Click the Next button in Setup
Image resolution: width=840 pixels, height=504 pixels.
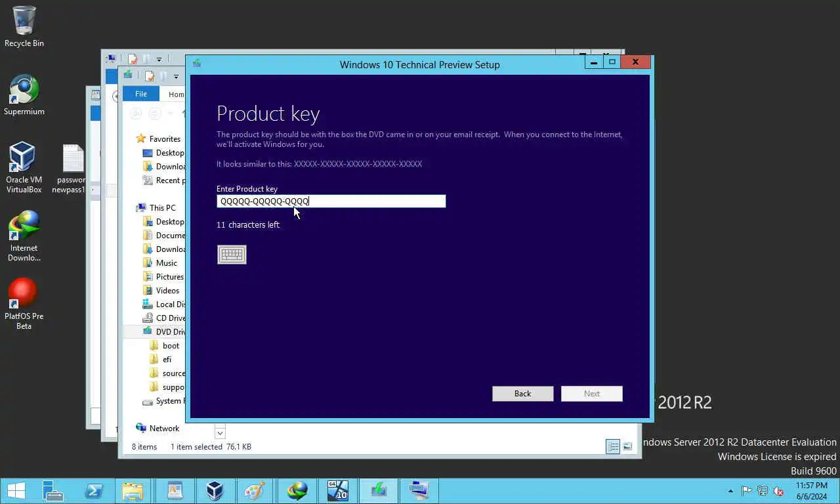pyautogui.click(x=592, y=394)
